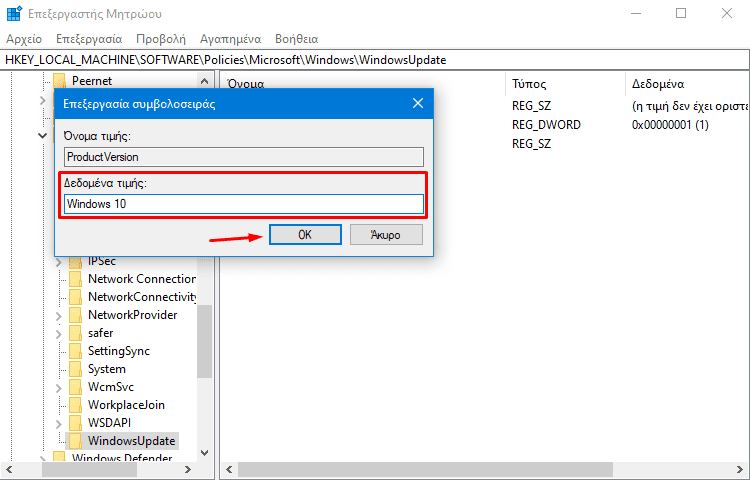The height and width of the screenshot is (480, 750).
Task: Click tree pane scroll up arrow
Action: (204, 81)
